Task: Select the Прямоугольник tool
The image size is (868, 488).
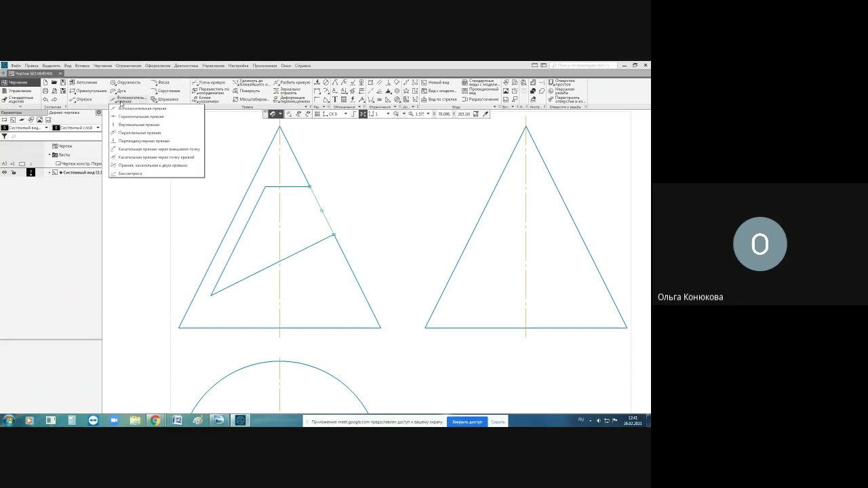Action: [x=88, y=90]
